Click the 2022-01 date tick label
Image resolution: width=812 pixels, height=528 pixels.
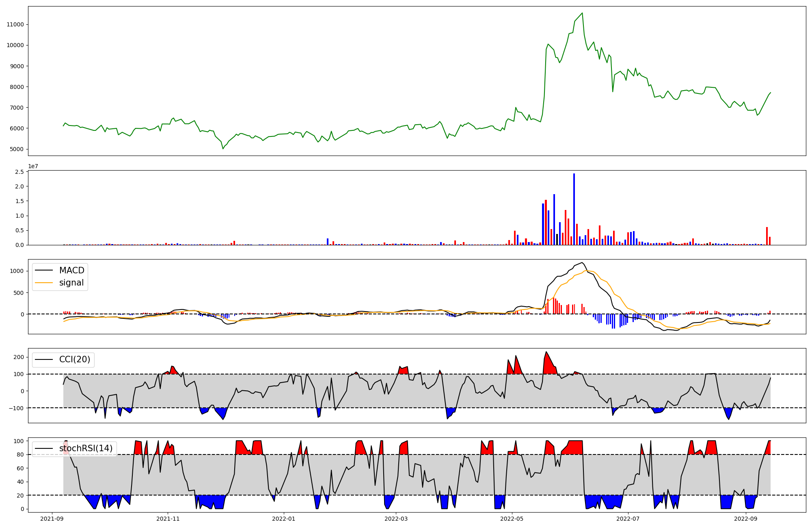(x=283, y=519)
